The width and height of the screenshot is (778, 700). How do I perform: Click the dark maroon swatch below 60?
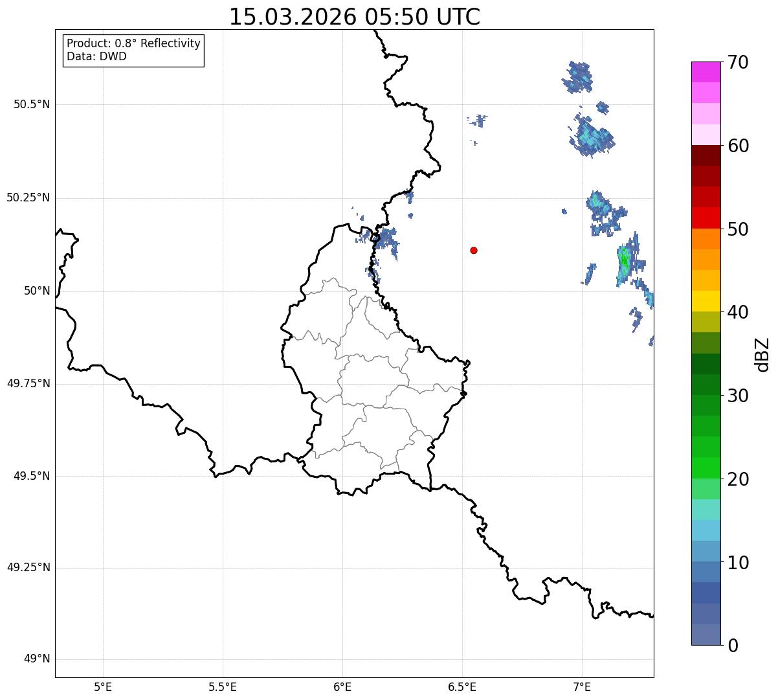(x=706, y=155)
